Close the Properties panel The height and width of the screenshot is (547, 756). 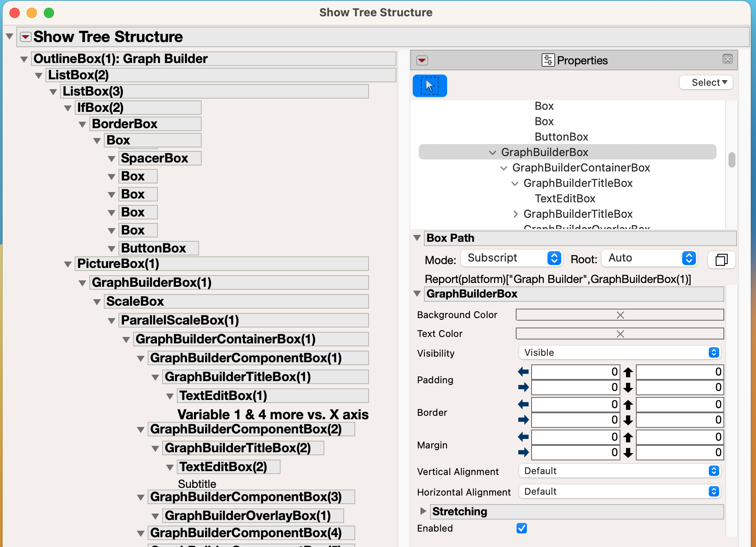(728, 60)
